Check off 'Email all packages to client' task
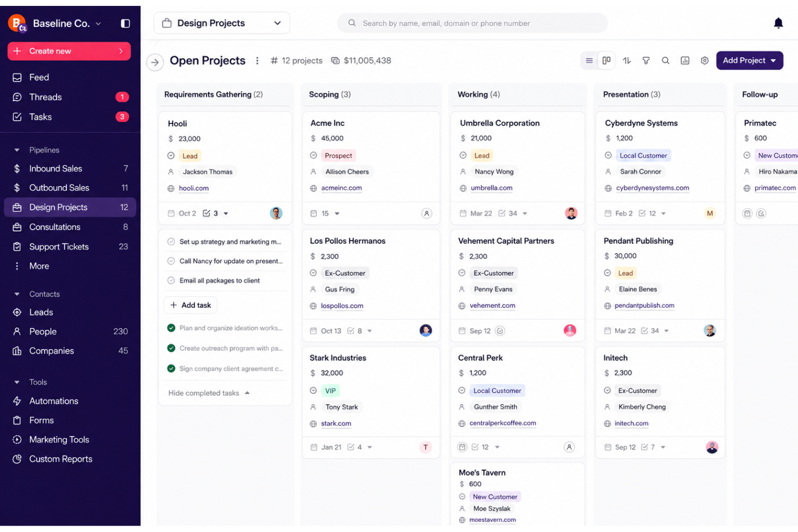The height and width of the screenshot is (532, 798). tap(171, 280)
